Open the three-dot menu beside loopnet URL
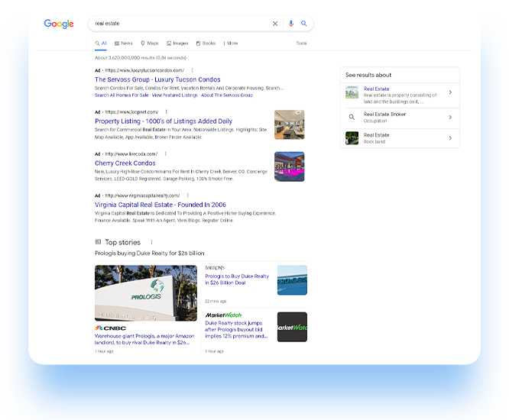509x420 pixels. point(166,112)
